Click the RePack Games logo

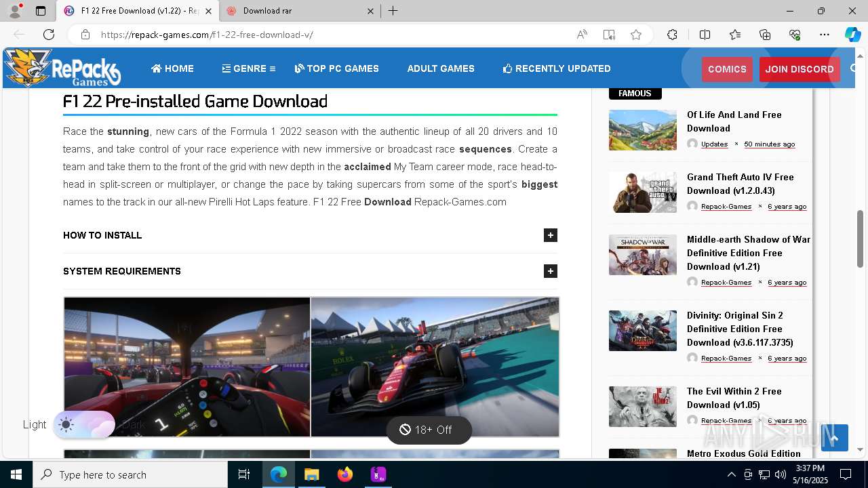62,68
